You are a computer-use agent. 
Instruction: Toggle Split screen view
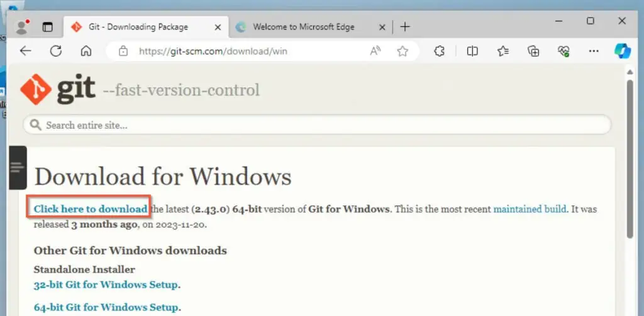472,52
